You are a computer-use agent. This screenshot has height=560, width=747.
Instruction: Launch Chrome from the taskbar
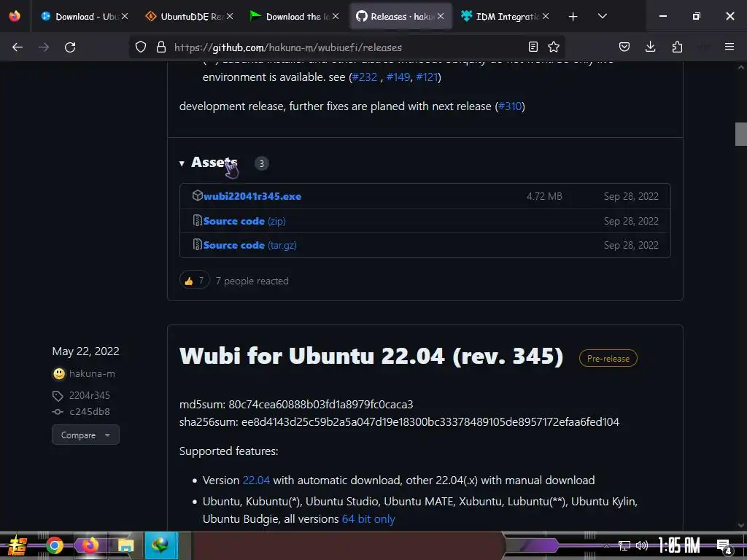point(55,545)
